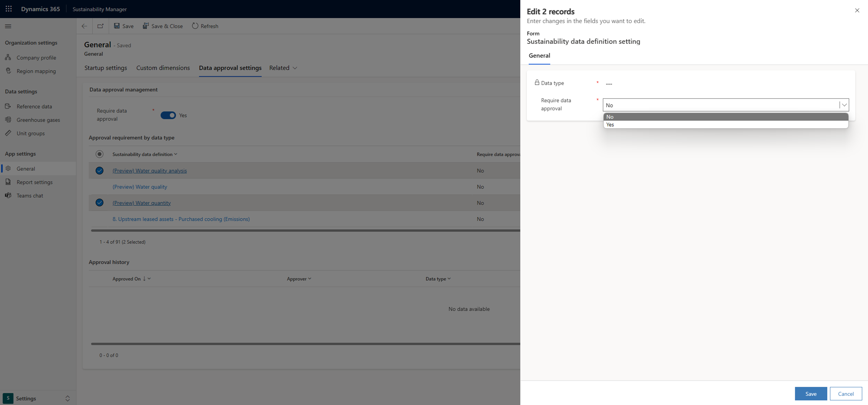Click the Save & Close command label
868x405 pixels.
point(167,26)
